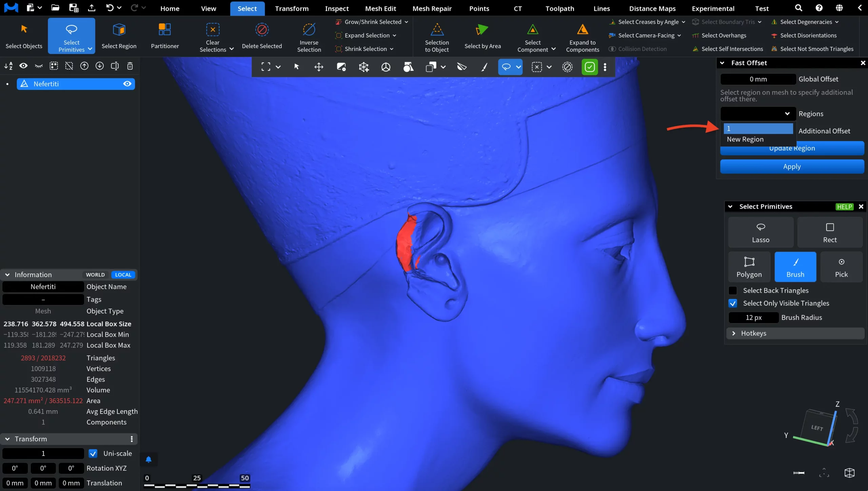Enable Select Back Triangles checkbox
This screenshot has height=491, width=868.
coord(733,291)
